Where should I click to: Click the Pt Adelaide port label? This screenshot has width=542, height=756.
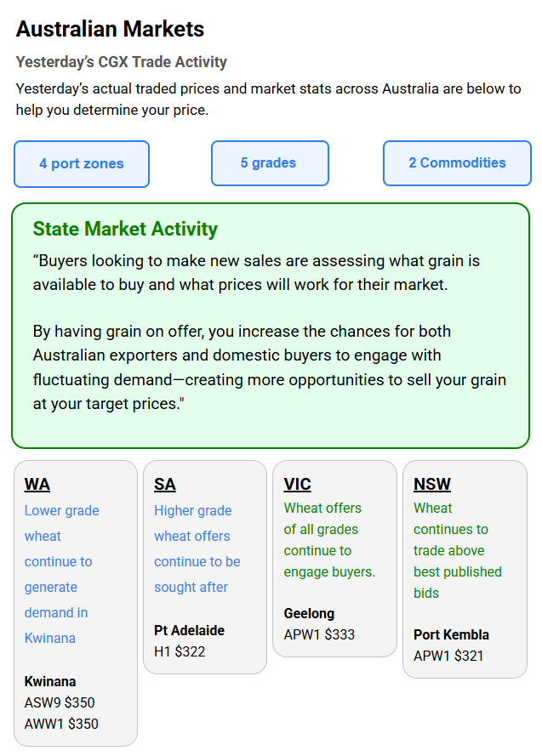pyautogui.click(x=189, y=630)
